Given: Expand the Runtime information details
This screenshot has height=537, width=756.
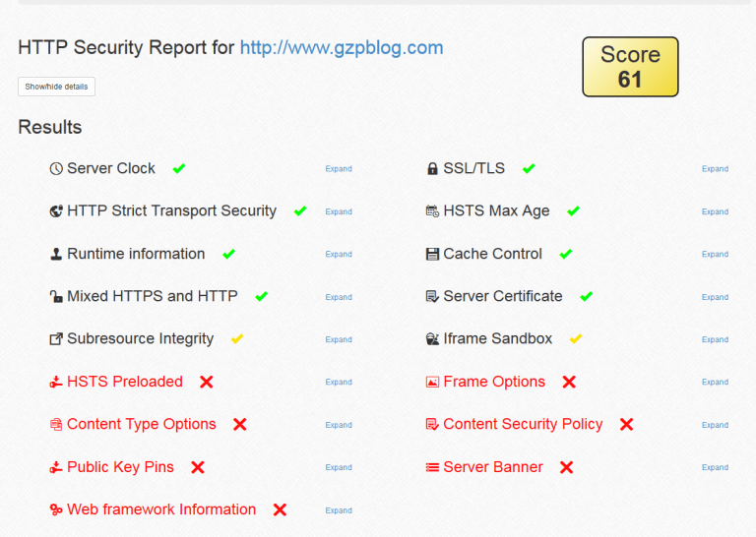Looking at the screenshot, I should click(x=339, y=255).
